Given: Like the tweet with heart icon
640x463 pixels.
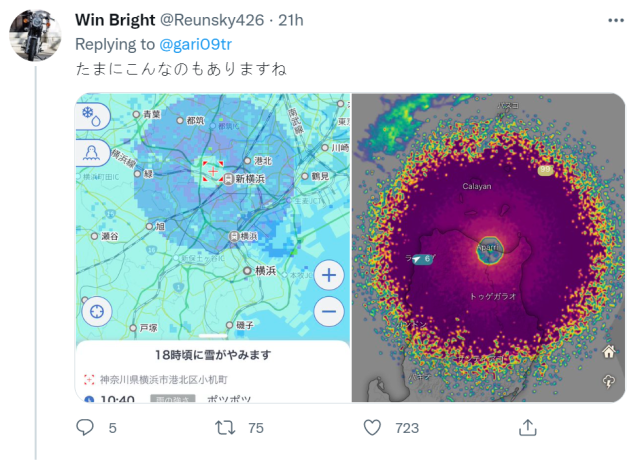Looking at the screenshot, I should click(x=372, y=428).
